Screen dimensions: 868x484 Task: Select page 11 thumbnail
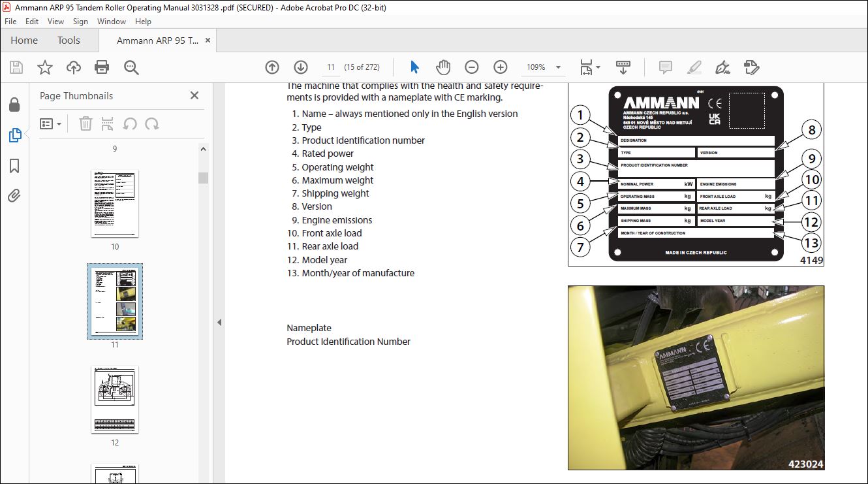click(x=115, y=301)
